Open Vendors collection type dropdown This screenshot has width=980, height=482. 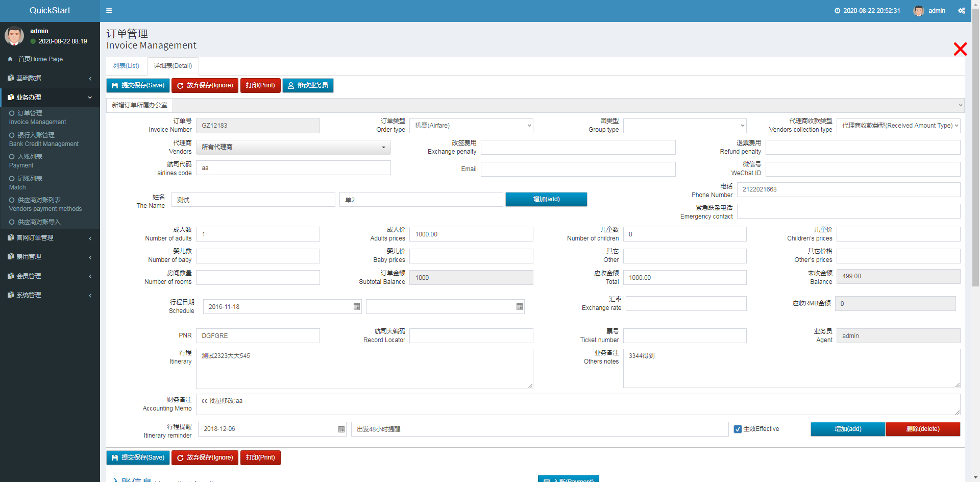point(898,126)
